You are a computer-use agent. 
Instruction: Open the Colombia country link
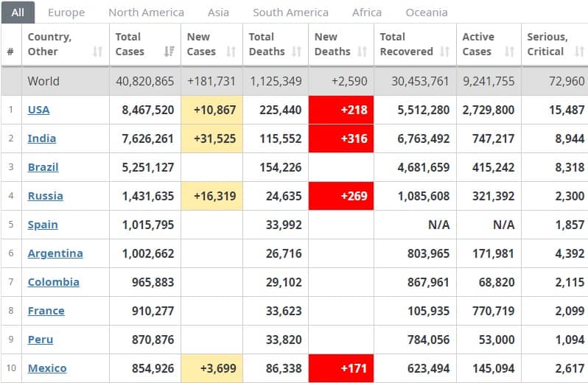click(x=54, y=282)
